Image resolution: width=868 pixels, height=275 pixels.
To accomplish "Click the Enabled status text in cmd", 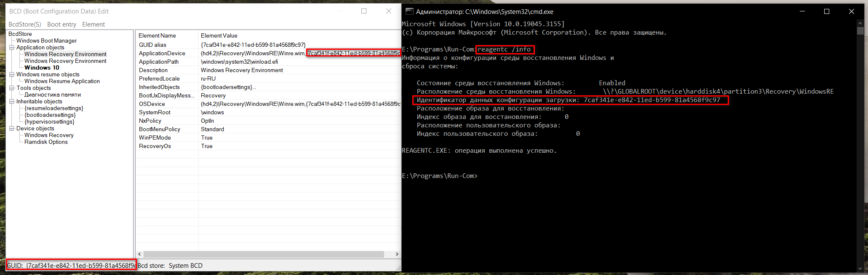I will (612, 83).
